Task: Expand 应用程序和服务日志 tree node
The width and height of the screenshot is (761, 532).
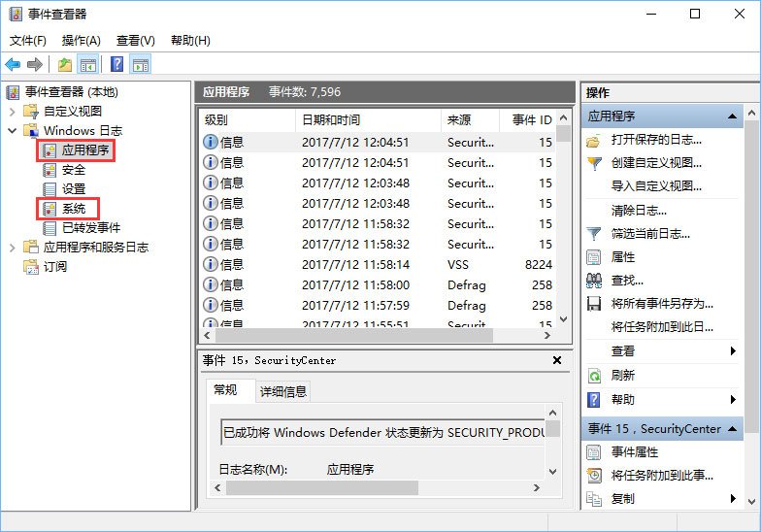Action: point(13,248)
